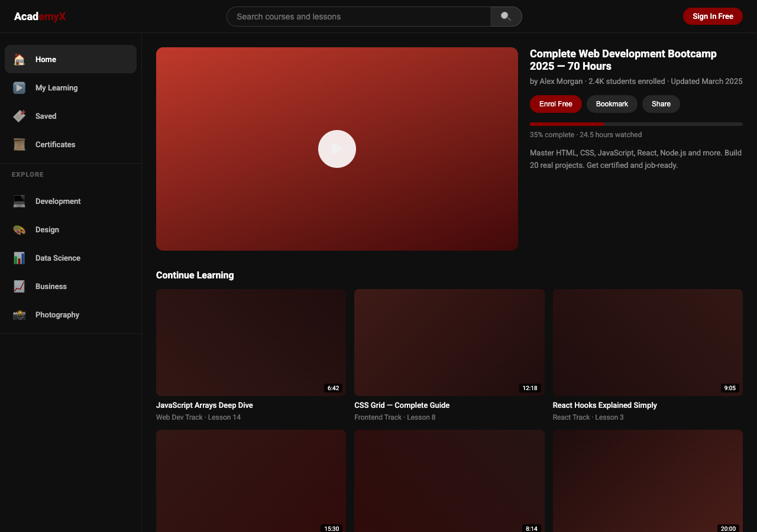This screenshot has width=757, height=532.
Task: Click the React Hooks Explained Simply title
Action: [x=604, y=406]
